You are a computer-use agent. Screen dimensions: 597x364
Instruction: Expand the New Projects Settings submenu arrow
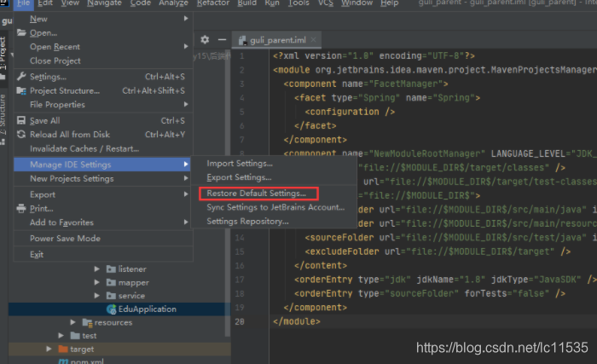(x=186, y=178)
